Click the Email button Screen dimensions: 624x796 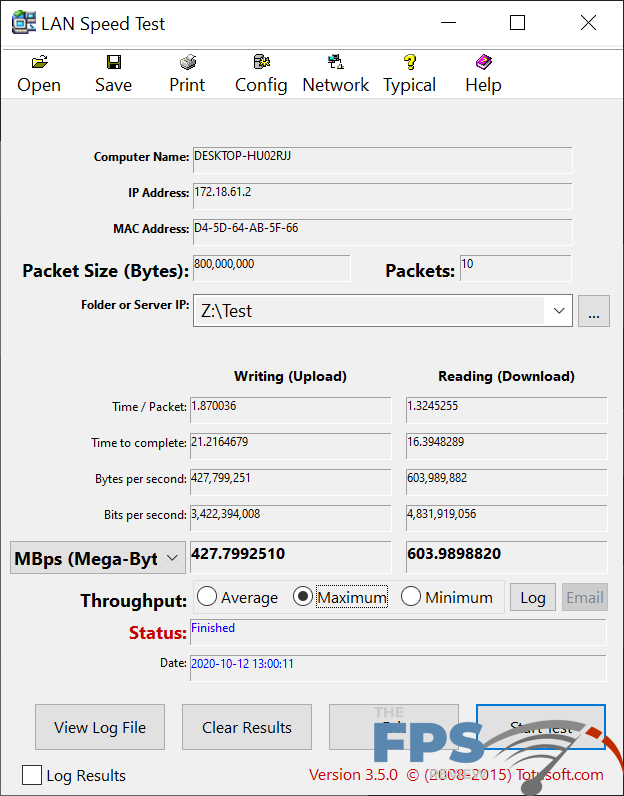[585, 598]
